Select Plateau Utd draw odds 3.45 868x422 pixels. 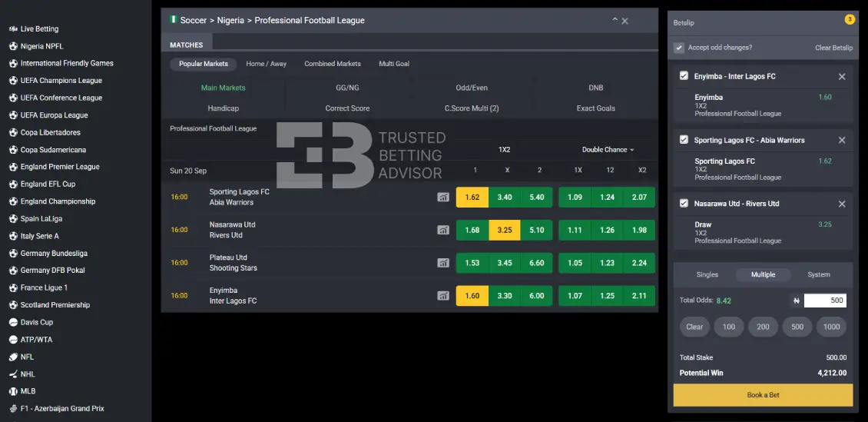[505, 263]
